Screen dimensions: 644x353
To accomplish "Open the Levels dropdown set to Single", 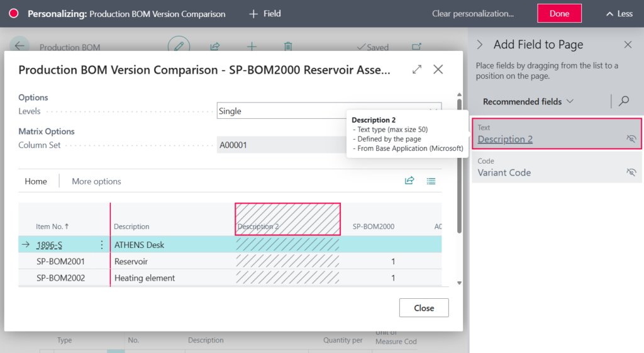I will [327, 111].
